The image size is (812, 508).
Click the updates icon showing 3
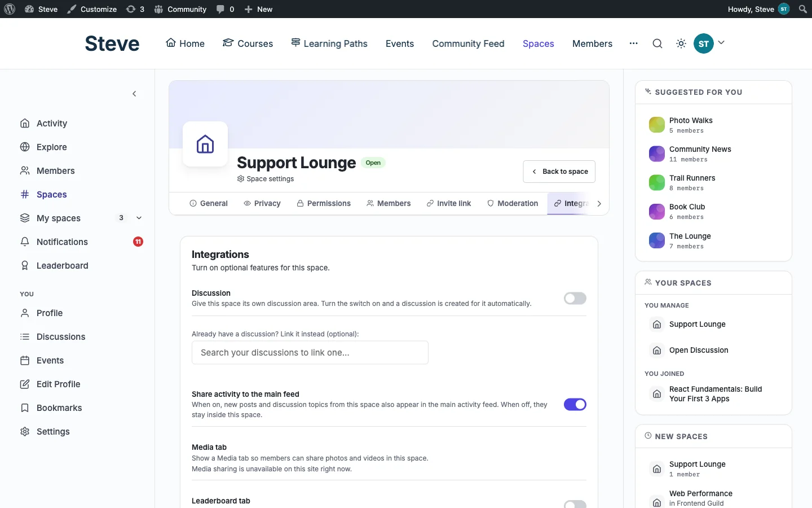pos(135,9)
